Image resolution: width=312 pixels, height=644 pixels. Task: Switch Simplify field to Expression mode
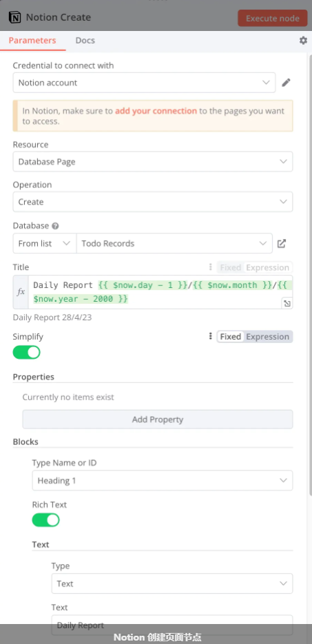pos(268,337)
